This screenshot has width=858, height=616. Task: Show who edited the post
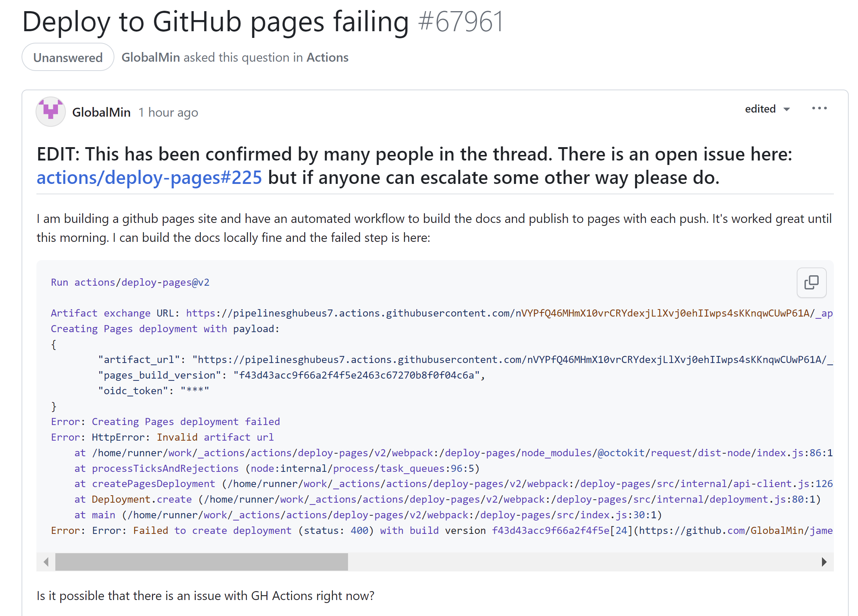tap(760, 109)
